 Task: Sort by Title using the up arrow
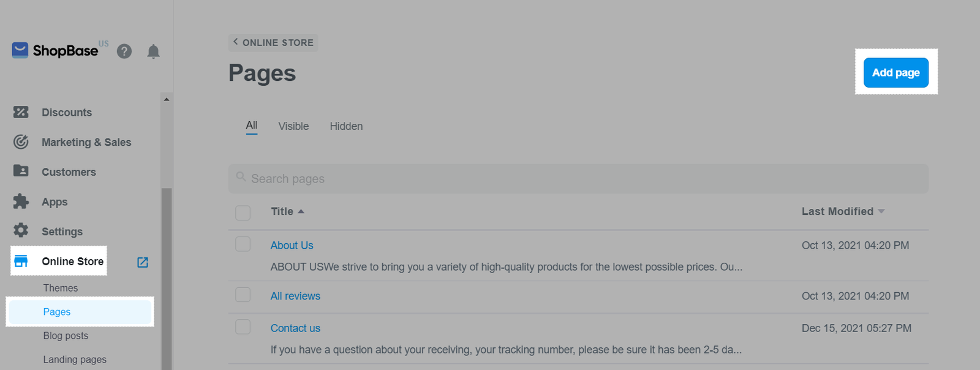(x=301, y=211)
